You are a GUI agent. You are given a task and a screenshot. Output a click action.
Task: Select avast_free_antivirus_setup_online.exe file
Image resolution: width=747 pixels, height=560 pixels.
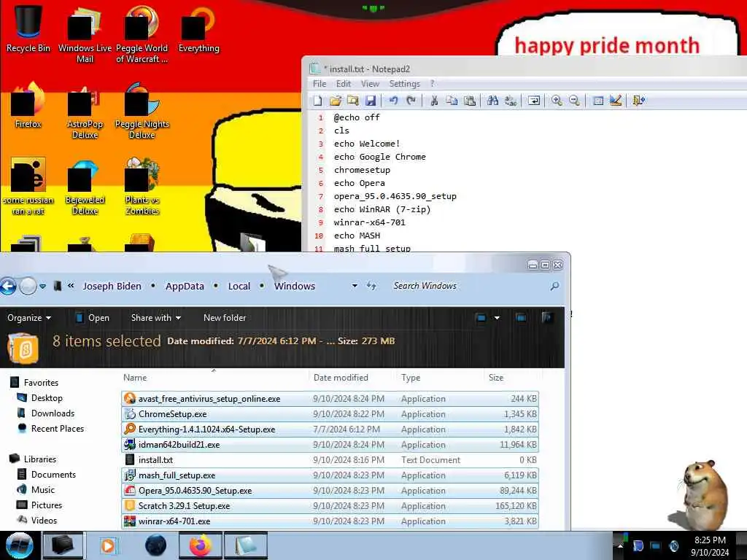[x=330, y=399]
